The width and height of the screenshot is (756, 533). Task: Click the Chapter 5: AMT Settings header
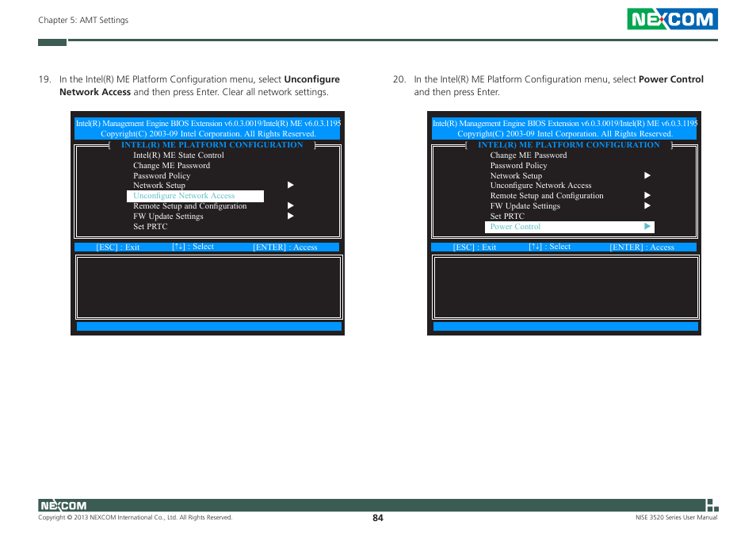coord(83,21)
